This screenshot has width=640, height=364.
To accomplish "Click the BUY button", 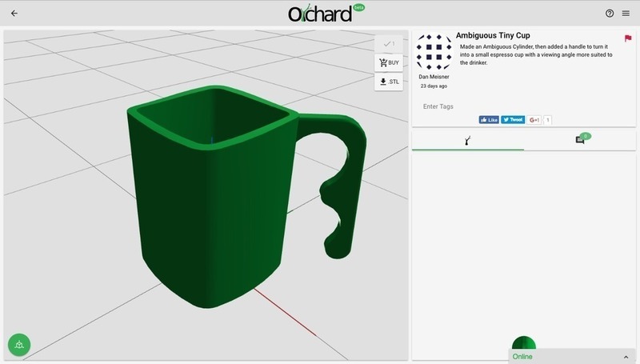I will point(389,63).
